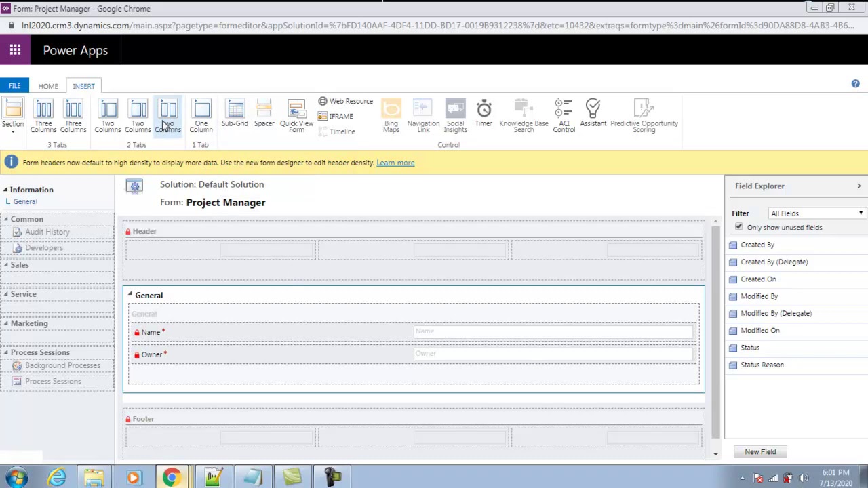The width and height of the screenshot is (868, 488).
Task: Toggle Only show unused fields checkbox
Action: [x=738, y=227]
